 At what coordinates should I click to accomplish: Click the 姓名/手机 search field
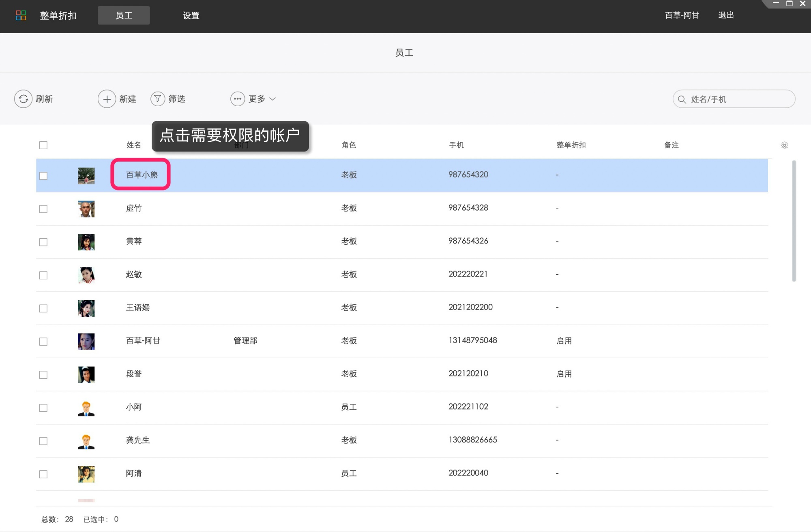pos(734,99)
